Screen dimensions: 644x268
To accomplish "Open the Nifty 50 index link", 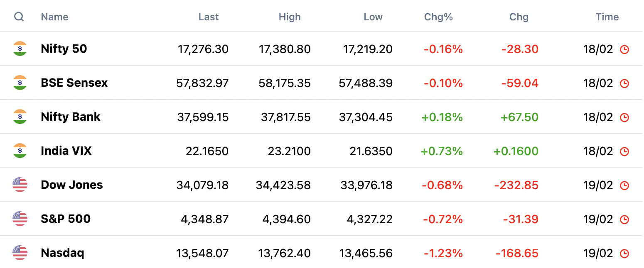I will click(64, 49).
